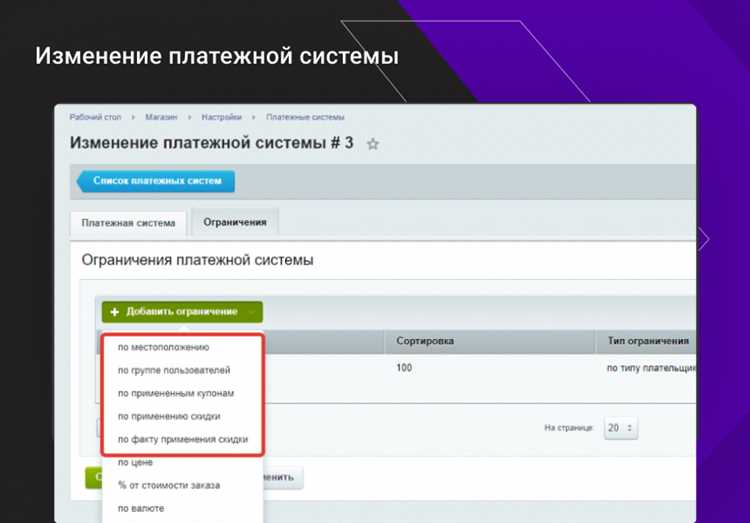Click sort value '100' cell
This screenshot has height=523, width=750.
(x=404, y=367)
